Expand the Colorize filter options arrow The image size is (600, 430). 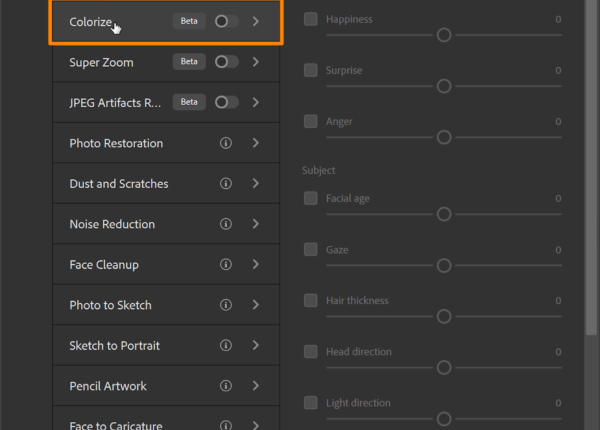pyautogui.click(x=256, y=21)
